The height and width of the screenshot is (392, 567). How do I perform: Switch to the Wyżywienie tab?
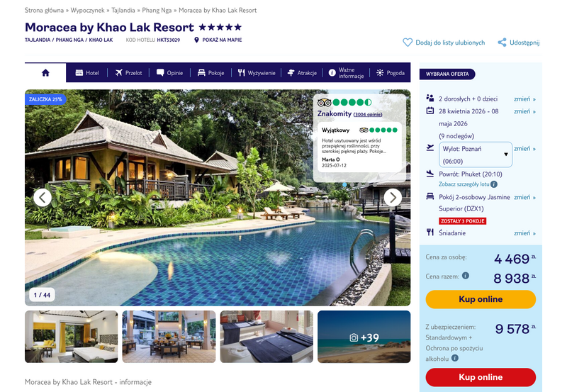(x=257, y=73)
